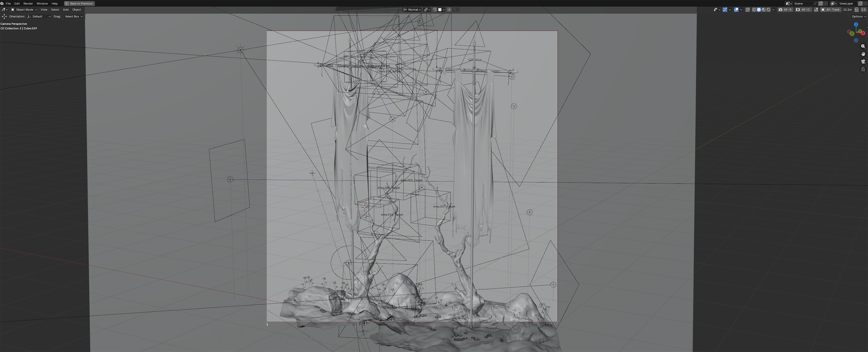Switch to material preview shading

pyautogui.click(x=764, y=10)
